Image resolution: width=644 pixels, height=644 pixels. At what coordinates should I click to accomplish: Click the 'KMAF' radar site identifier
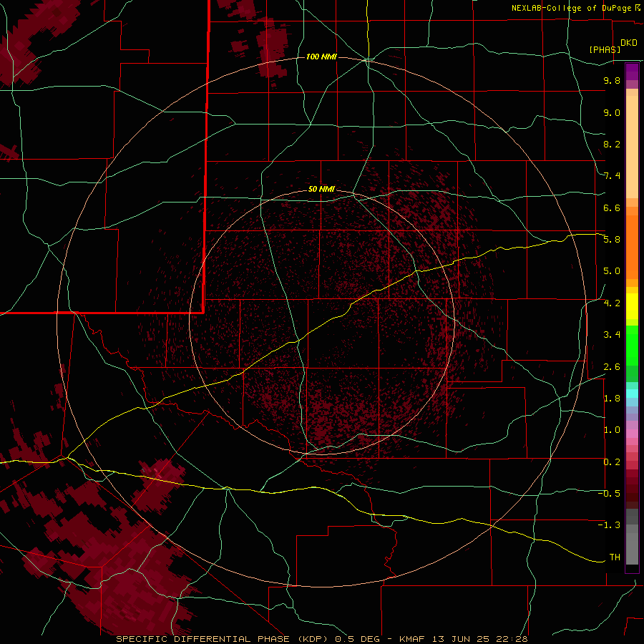(x=412, y=639)
